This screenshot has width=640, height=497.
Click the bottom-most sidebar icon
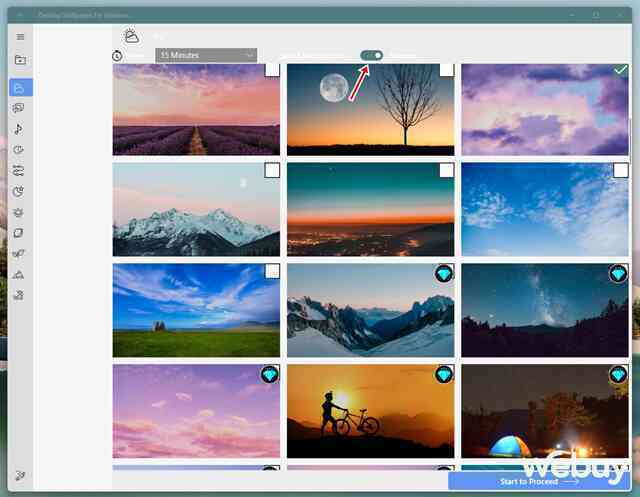[20, 475]
